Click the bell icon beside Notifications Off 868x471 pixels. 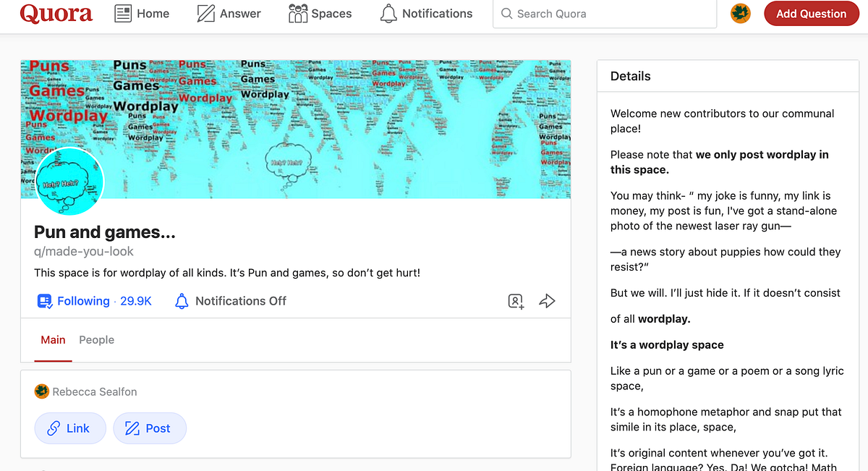point(182,301)
